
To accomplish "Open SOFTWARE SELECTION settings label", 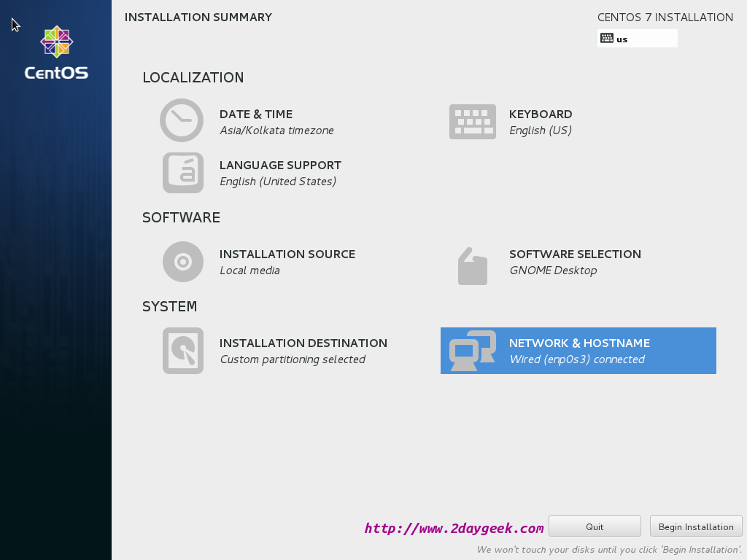I will point(575,254).
